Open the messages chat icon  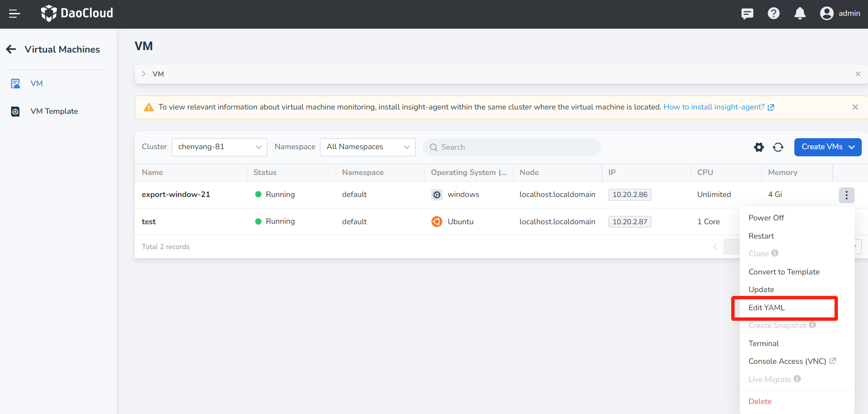[747, 13]
